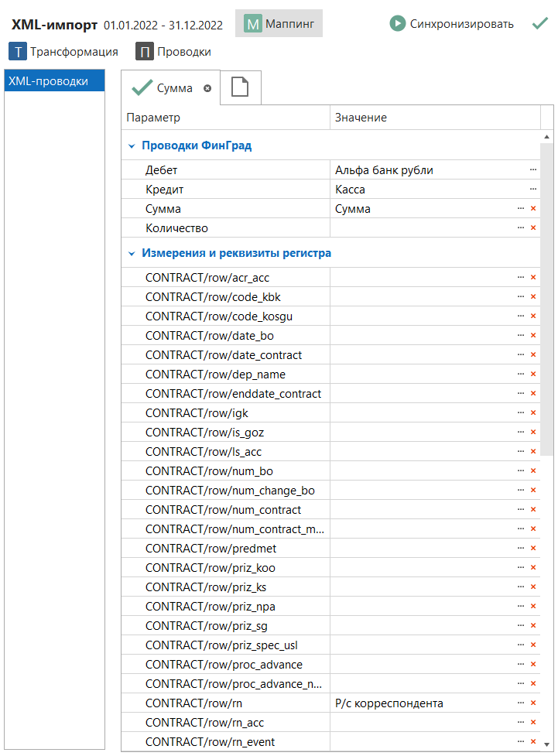The image size is (558, 756).
Task: Click the green checkmark at top right
Action: pos(540,24)
